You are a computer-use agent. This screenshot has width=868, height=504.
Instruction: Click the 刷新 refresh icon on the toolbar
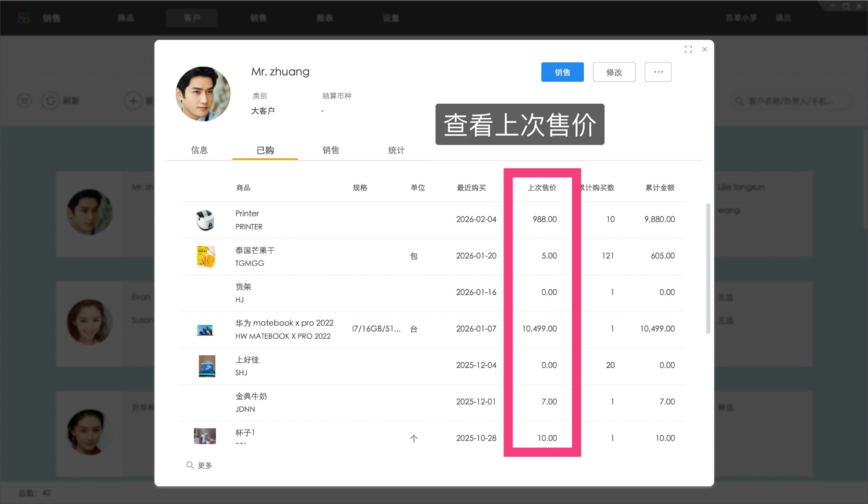pyautogui.click(x=52, y=101)
